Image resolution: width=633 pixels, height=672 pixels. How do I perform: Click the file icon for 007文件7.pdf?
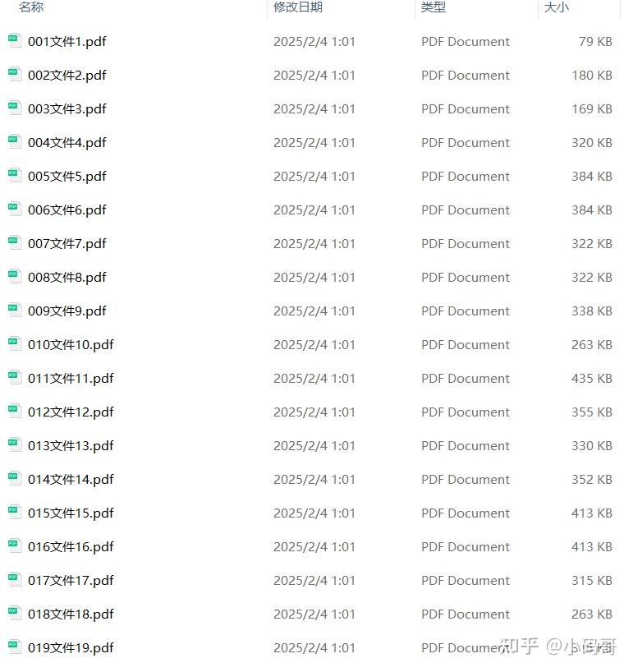click(14, 243)
